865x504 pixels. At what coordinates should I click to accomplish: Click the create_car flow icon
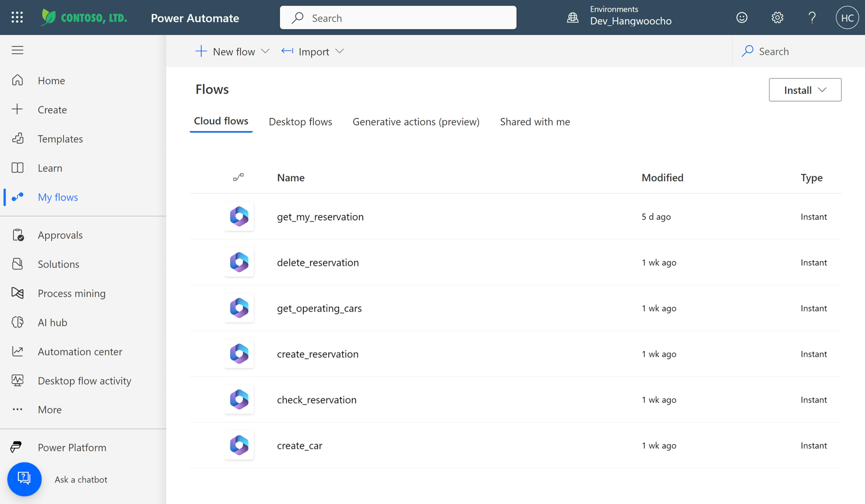point(239,445)
